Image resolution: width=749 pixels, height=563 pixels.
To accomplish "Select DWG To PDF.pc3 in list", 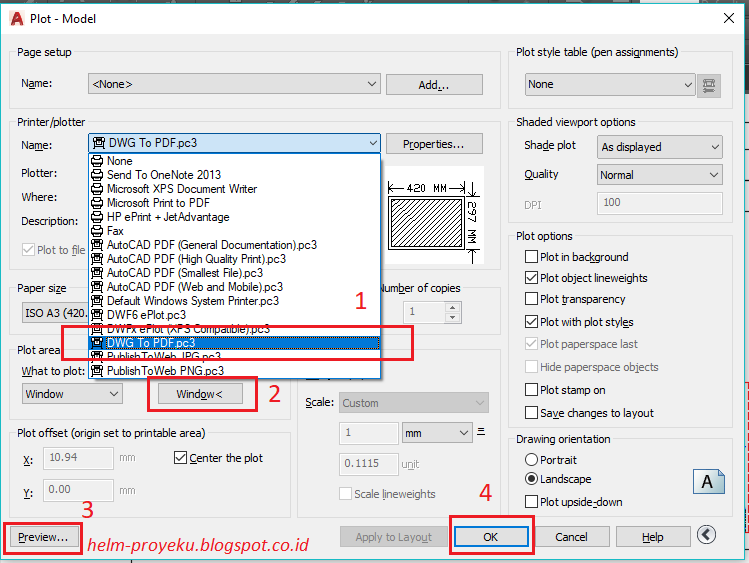I will tap(234, 343).
